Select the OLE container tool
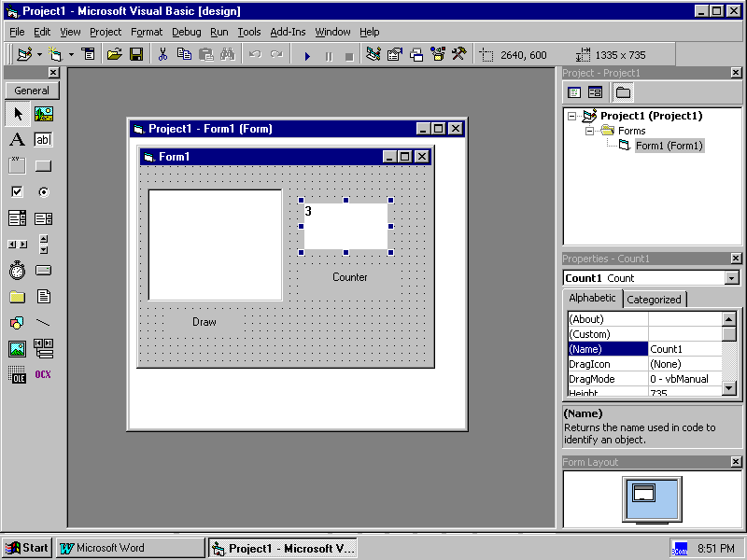This screenshot has width=747, height=560. pos(18,375)
